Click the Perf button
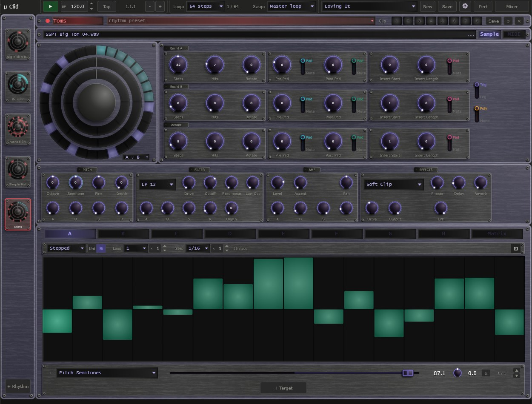This screenshot has height=404, width=532. click(483, 6)
